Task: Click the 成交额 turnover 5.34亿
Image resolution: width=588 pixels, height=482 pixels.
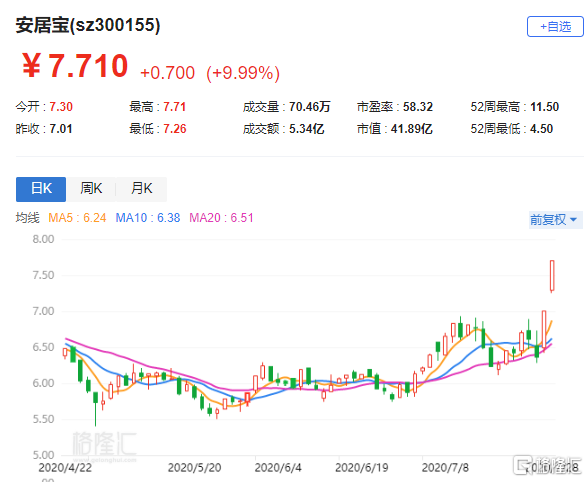Action: 306,129
